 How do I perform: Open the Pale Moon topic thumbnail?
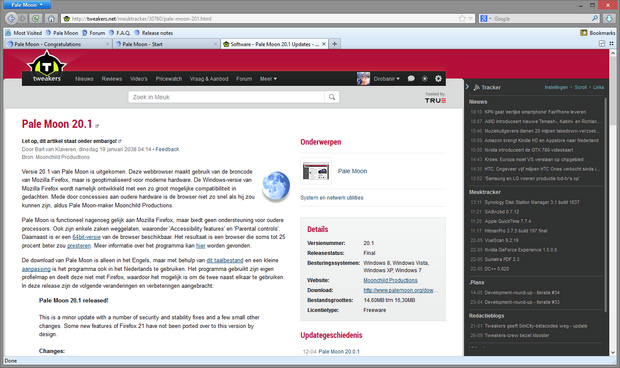click(316, 171)
